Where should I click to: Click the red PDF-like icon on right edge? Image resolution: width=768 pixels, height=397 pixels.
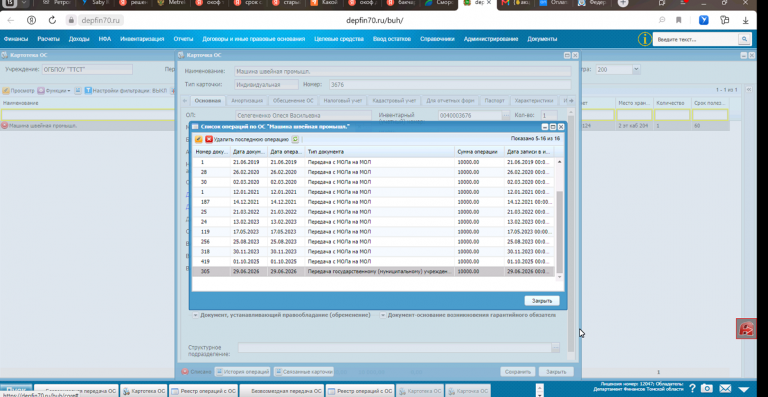746,328
